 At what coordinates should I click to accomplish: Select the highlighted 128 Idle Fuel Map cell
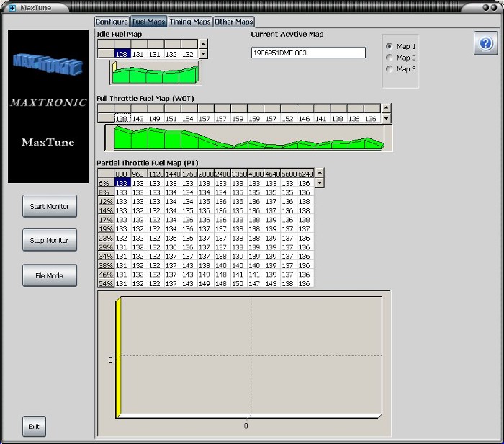pyautogui.click(x=121, y=53)
